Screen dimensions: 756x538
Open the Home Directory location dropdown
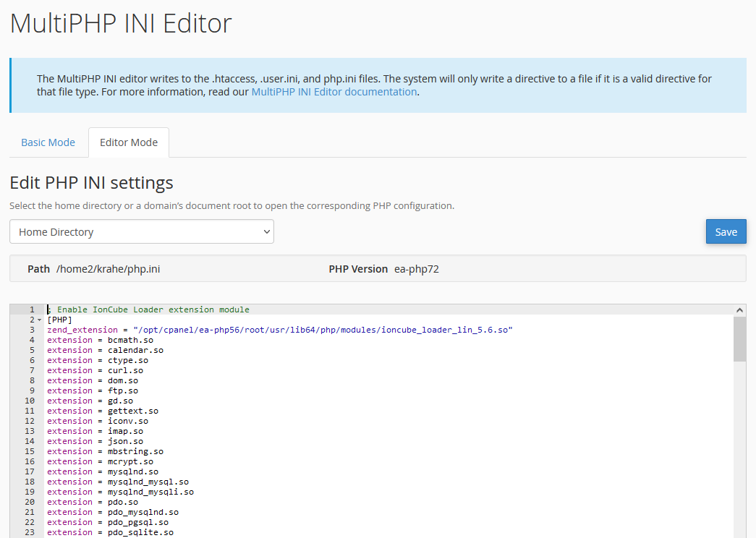click(142, 232)
